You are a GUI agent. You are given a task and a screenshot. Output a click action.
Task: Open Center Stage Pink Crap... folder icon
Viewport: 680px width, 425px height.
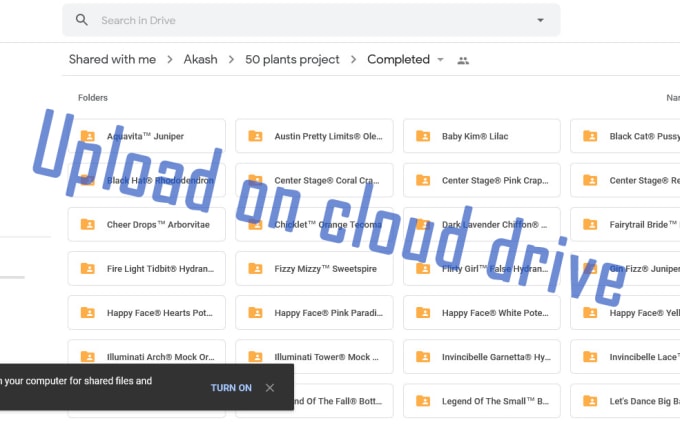423,180
